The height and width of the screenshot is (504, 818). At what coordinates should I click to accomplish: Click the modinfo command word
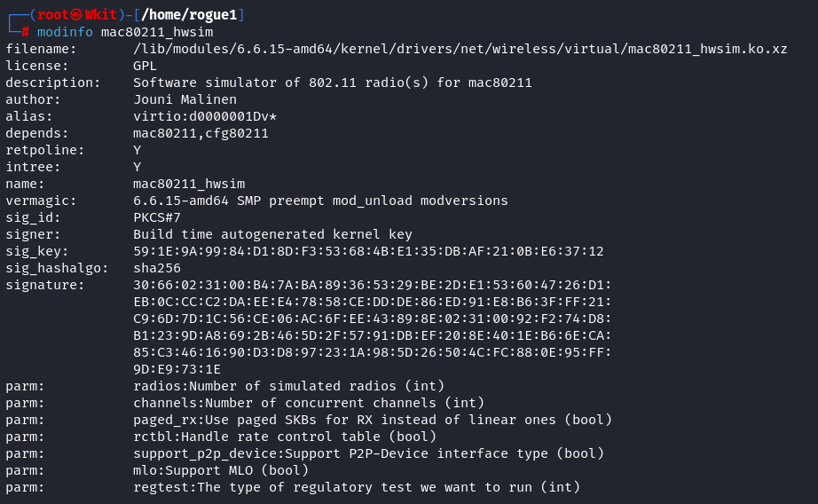click(65, 32)
